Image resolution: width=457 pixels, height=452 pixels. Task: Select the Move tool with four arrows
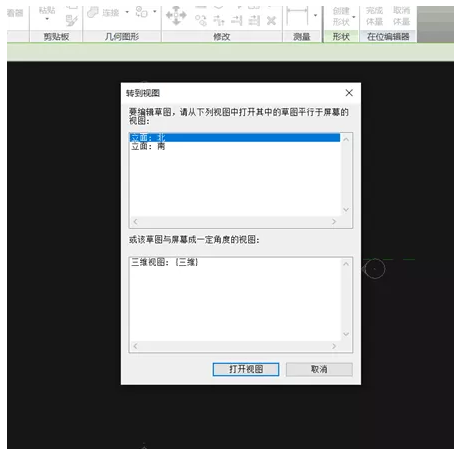pyautogui.click(x=176, y=15)
